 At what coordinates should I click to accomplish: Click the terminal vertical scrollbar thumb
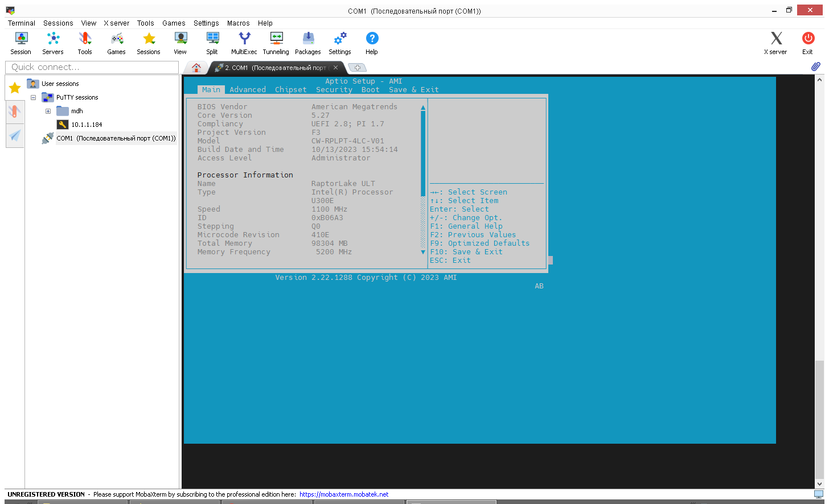coord(819,419)
